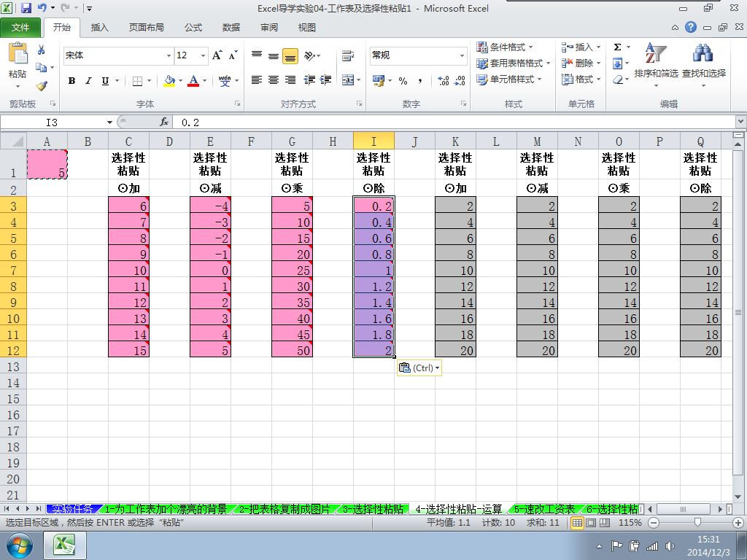
Task: Zoom out with the minus button
Action: click(654, 522)
